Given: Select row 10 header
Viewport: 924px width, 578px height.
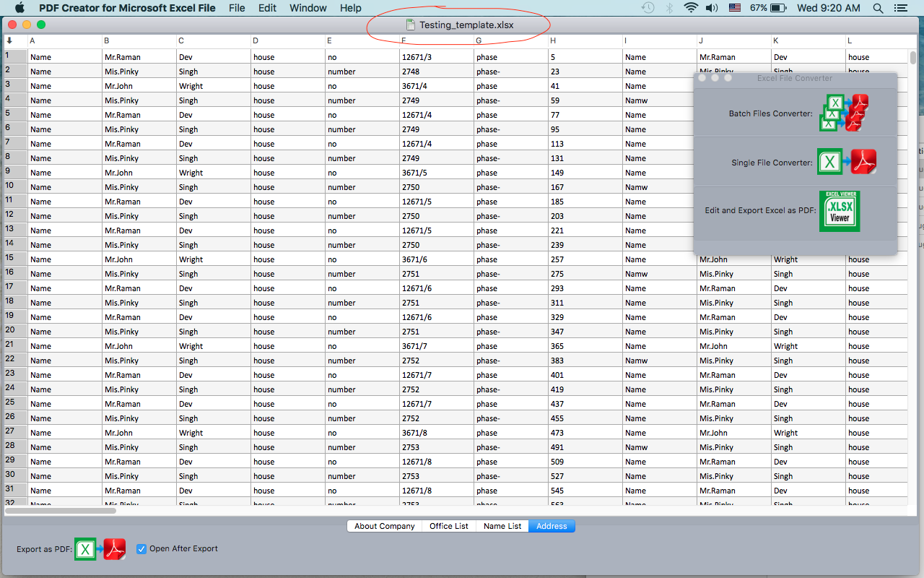Looking at the screenshot, I should [x=16, y=186].
